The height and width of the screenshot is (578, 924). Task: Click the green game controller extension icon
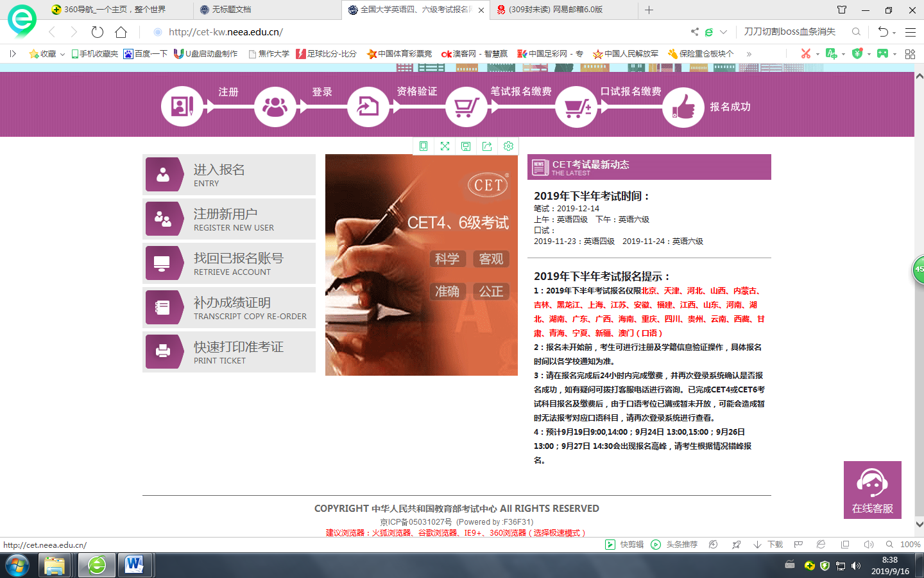(883, 53)
